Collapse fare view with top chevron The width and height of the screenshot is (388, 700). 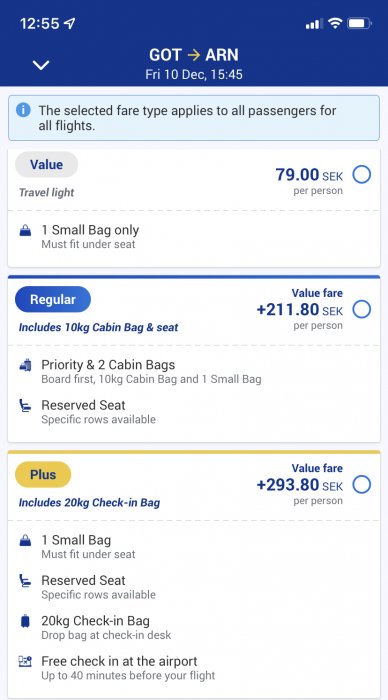click(x=41, y=65)
